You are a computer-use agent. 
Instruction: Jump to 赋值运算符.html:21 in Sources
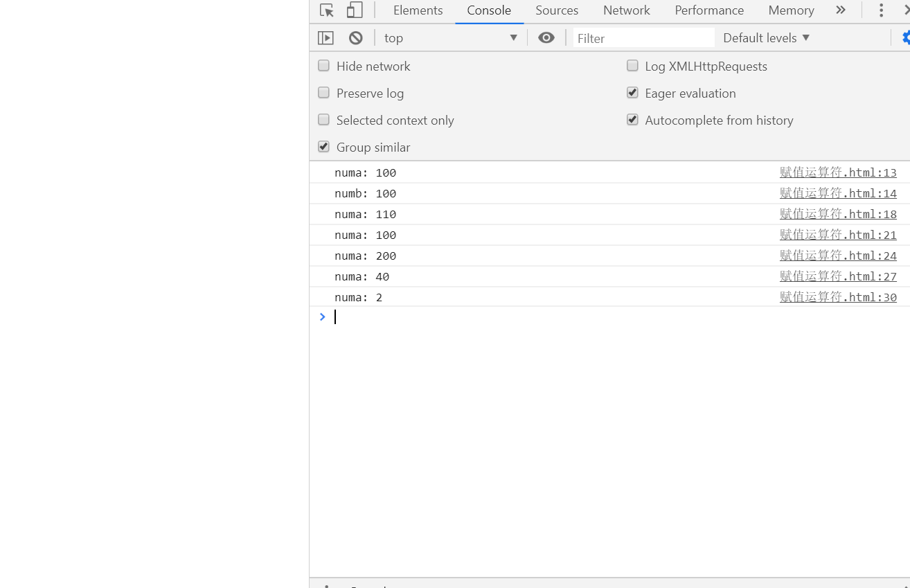click(838, 235)
